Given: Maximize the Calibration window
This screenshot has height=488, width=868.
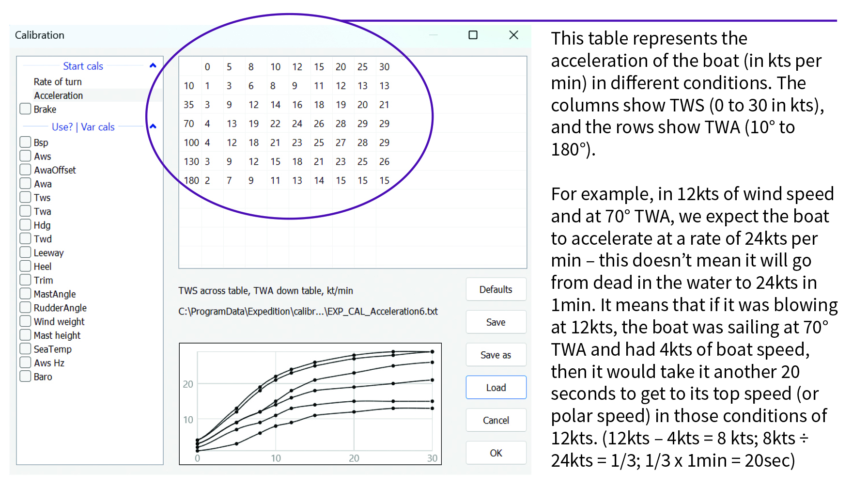Looking at the screenshot, I should 473,35.
